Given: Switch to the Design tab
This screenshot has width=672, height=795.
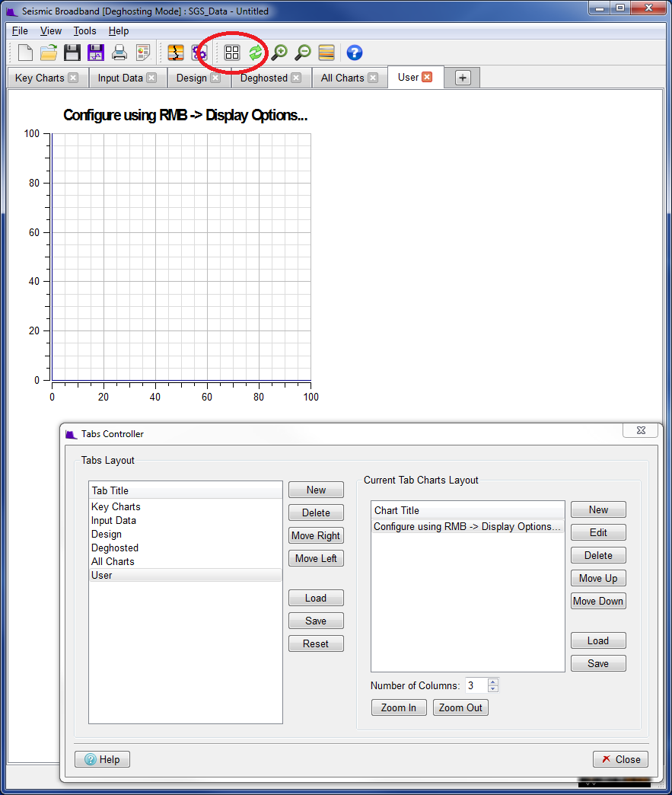Looking at the screenshot, I should (192, 78).
